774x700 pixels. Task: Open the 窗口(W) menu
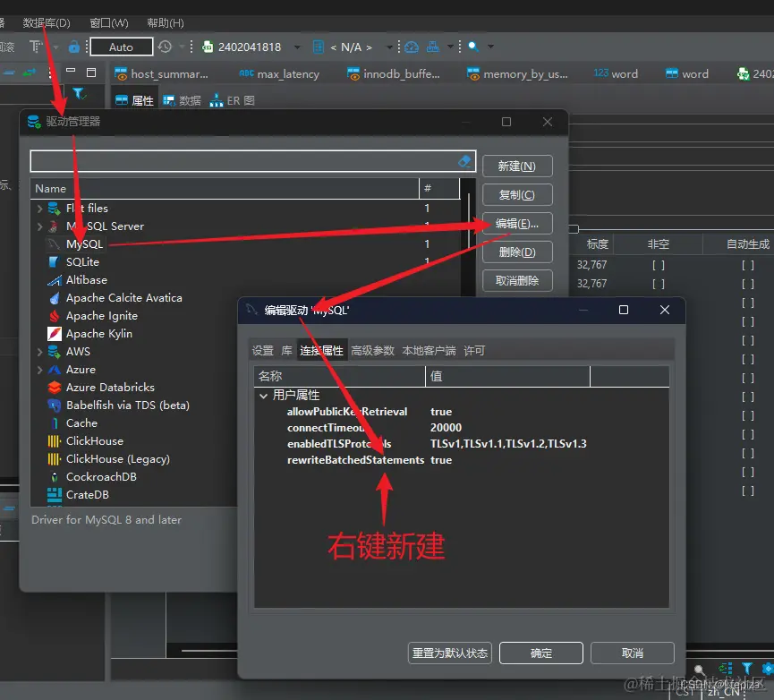tap(109, 22)
